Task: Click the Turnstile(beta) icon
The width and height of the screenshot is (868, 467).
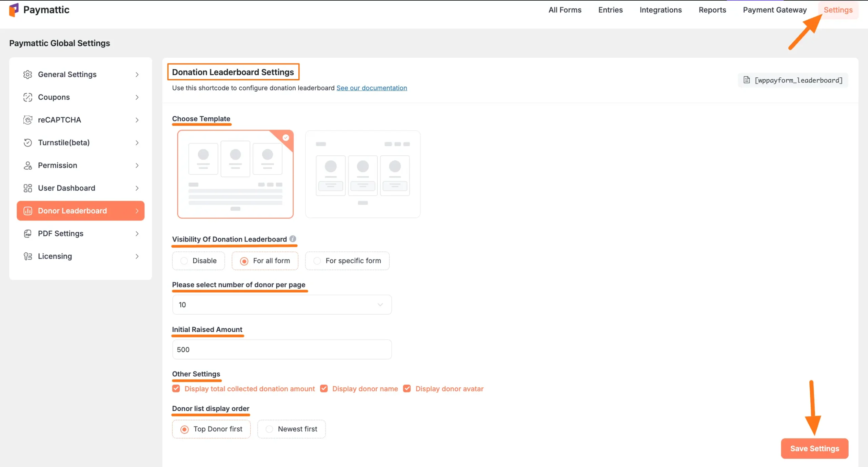Action: pos(27,143)
